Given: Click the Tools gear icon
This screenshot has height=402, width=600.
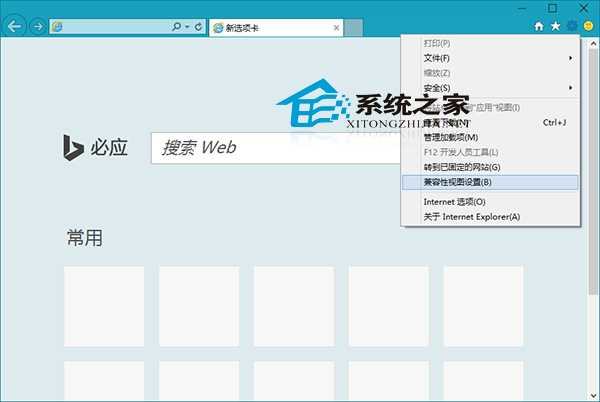Looking at the screenshot, I should click(x=572, y=26).
